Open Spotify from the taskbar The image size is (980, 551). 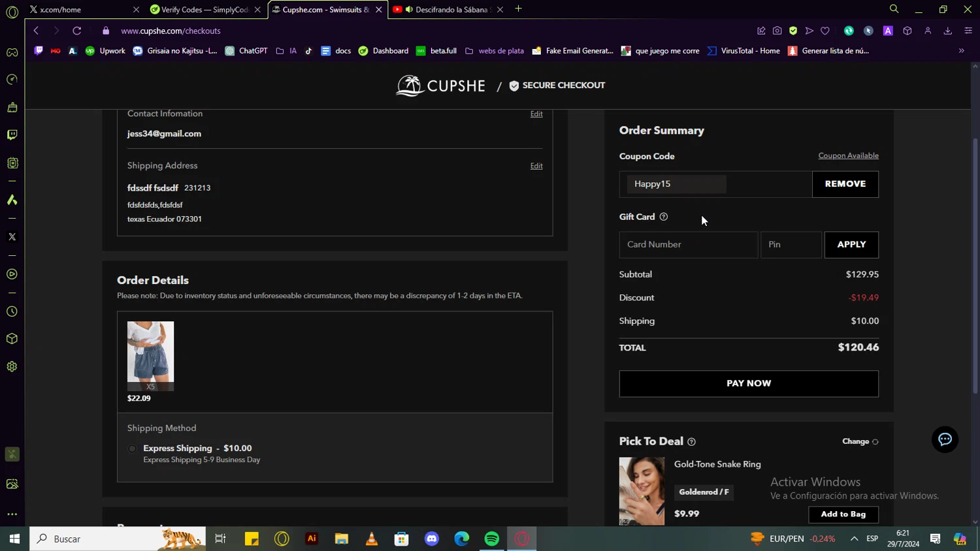[x=492, y=539]
